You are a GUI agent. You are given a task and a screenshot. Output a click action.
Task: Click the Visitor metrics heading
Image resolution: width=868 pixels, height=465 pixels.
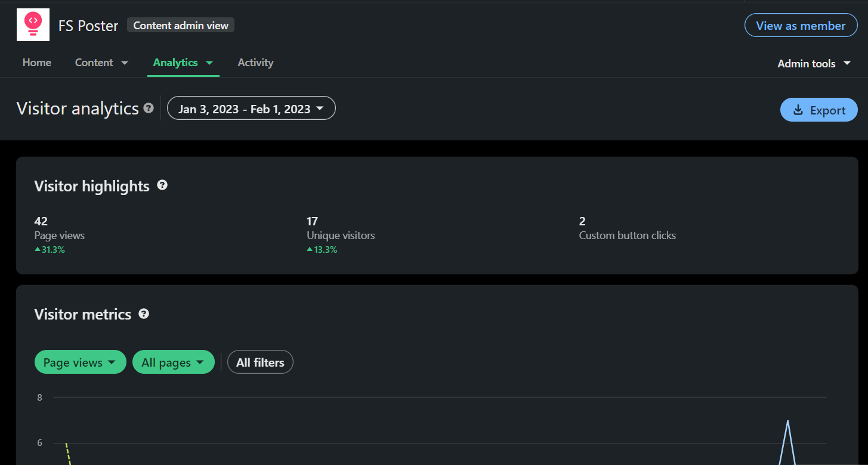83,314
